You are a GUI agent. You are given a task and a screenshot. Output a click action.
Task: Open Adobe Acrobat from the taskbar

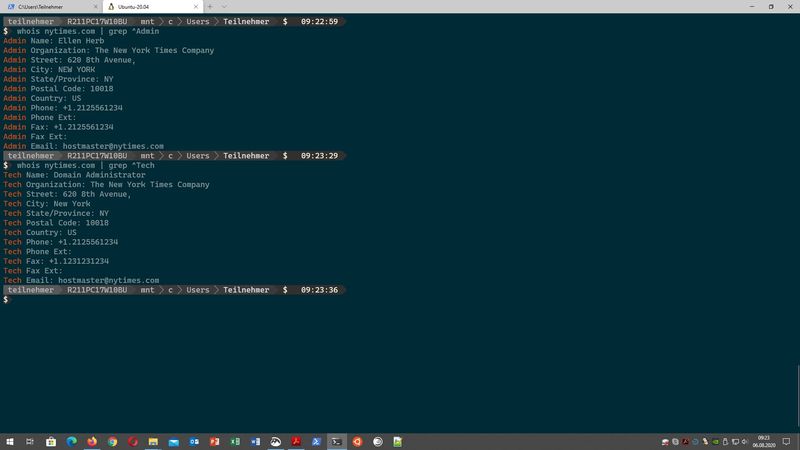pos(296,442)
